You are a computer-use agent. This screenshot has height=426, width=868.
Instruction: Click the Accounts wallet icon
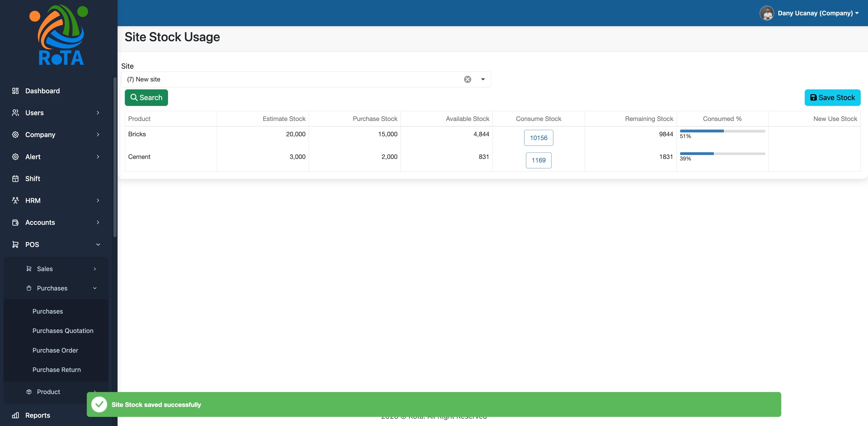pos(15,222)
